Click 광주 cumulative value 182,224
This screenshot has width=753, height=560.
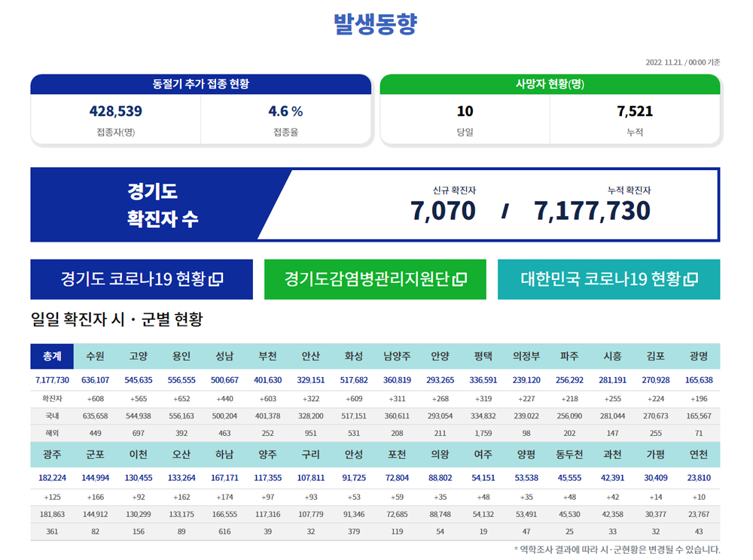coord(52,478)
